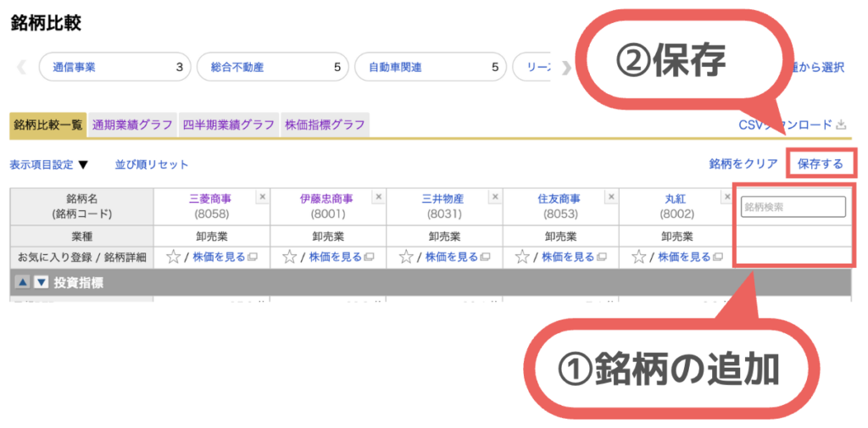Click the (8058) stock code text

tap(210, 214)
